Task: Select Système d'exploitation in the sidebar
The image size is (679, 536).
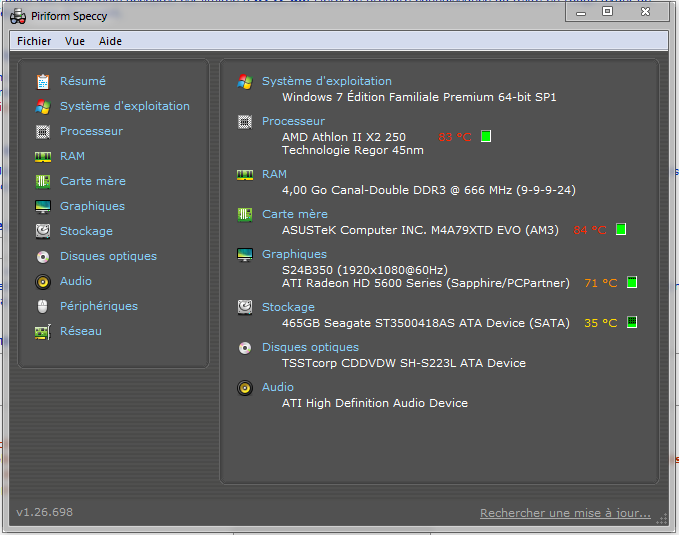Action: tap(125, 107)
